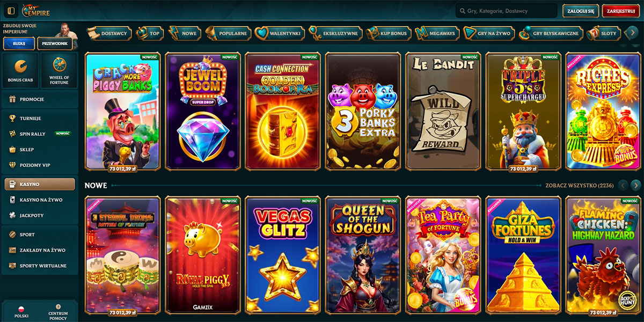Click the Zarejestruj button
Image resolution: width=644 pixels, height=322 pixels.
621,11
